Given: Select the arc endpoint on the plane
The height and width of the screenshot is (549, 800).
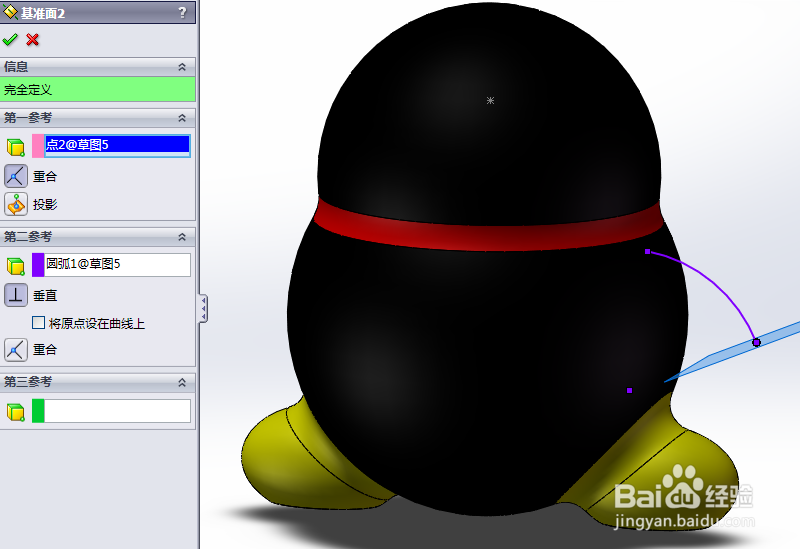Looking at the screenshot, I should click(x=756, y=342).
